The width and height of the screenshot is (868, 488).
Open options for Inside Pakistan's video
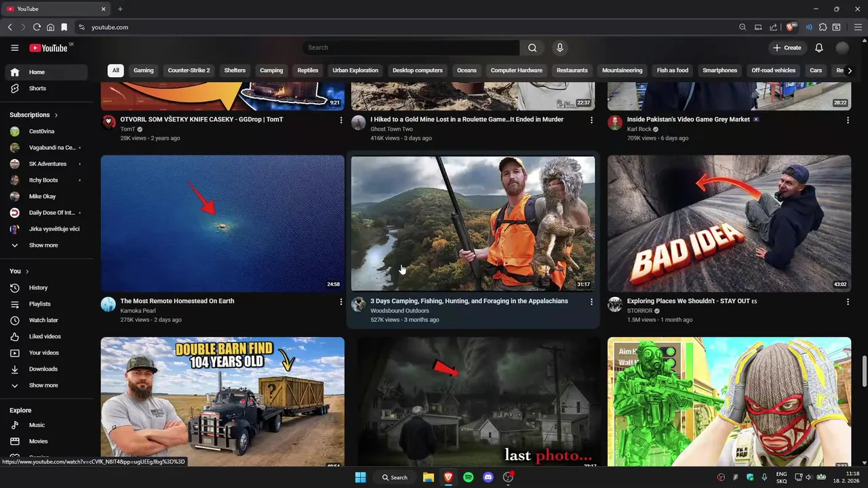click(848, 120)
